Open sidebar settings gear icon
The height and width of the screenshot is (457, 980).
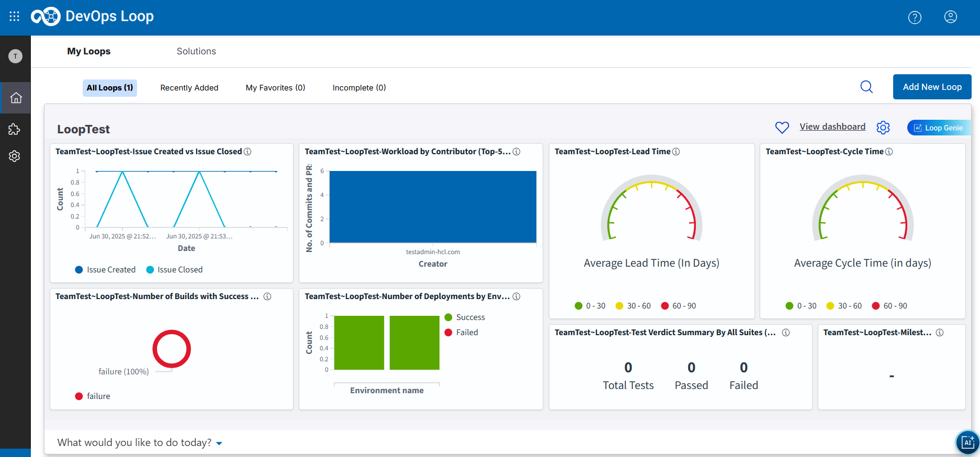15,156
